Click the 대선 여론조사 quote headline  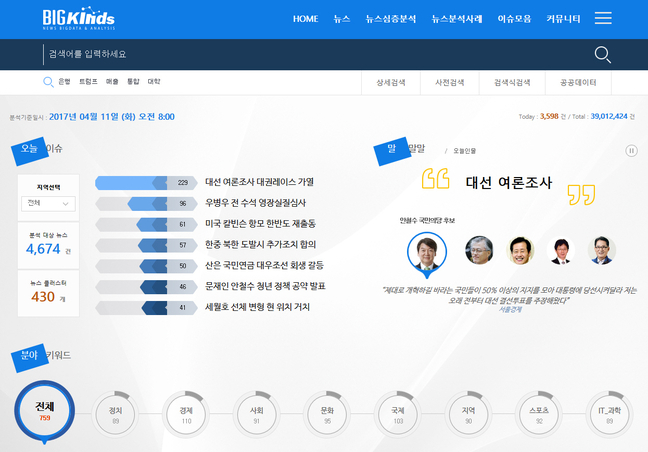click(x=509, y=183)
